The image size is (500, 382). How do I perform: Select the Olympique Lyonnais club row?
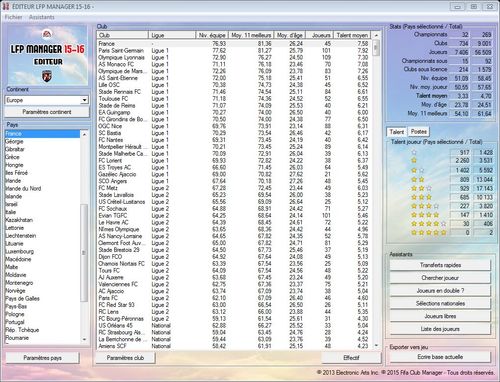pyautogui.click(x=234, y=57)
